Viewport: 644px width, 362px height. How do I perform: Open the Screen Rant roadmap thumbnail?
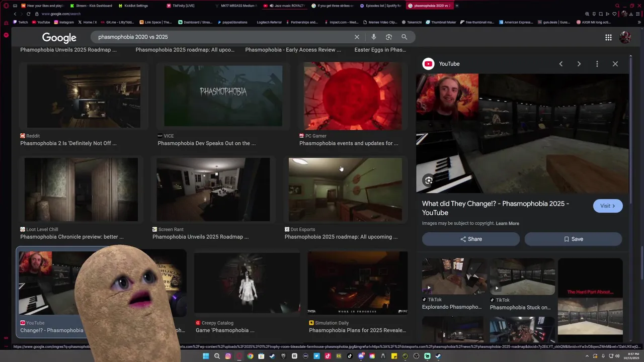[x=213, y=190]
